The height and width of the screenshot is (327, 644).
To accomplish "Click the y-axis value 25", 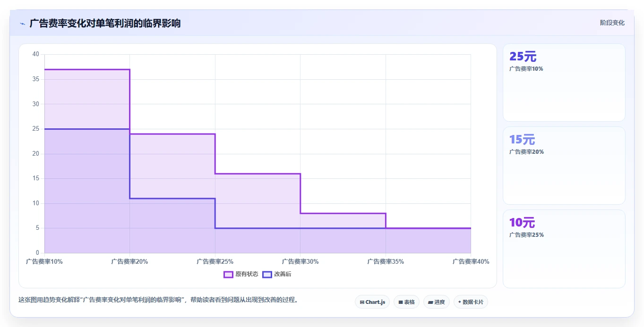I will 36,129.
